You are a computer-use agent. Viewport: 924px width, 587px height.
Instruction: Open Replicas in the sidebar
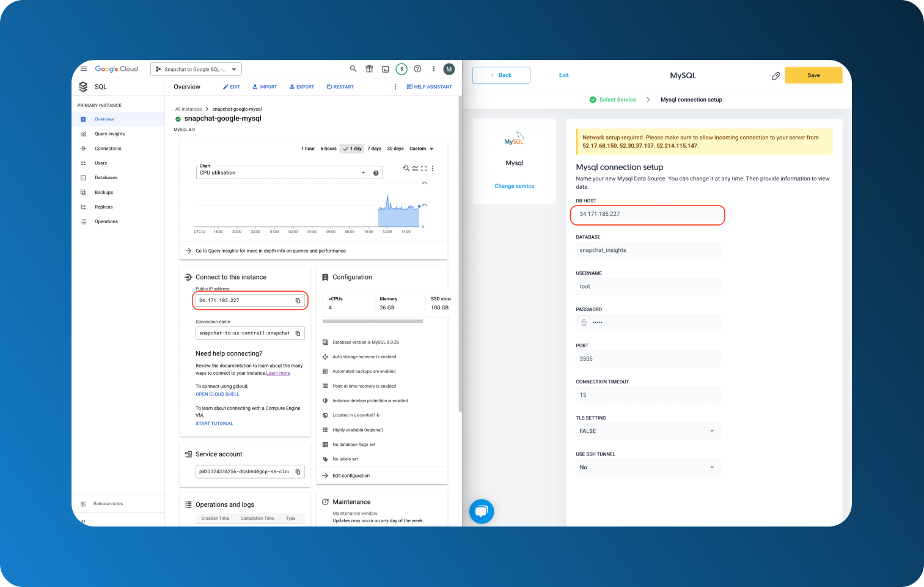tap(118, 207)
